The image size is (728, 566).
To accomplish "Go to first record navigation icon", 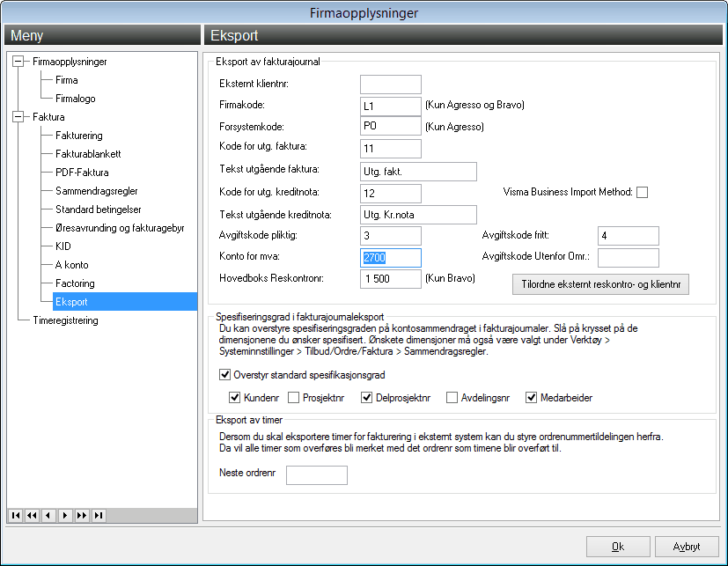I will point(16,515).
